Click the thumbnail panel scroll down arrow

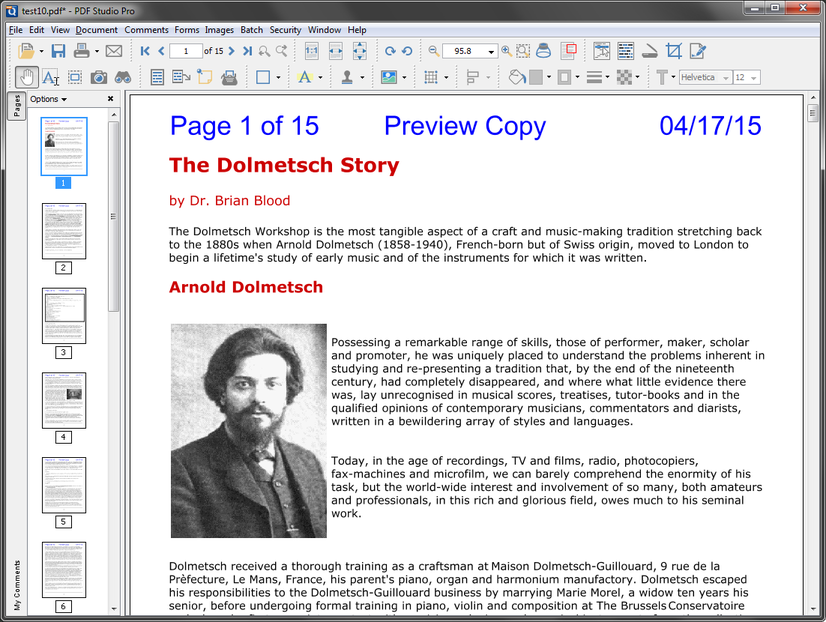114,609
